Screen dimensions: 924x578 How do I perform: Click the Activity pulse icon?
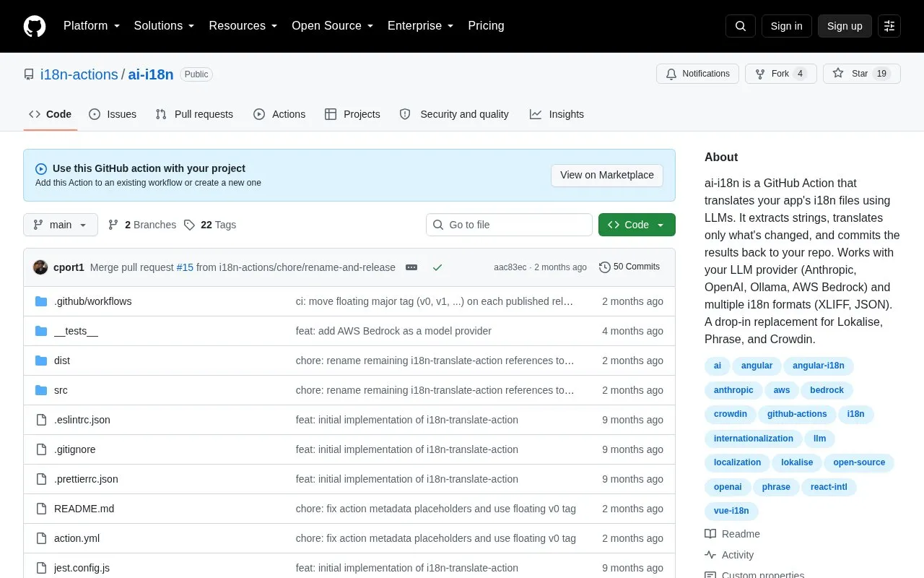point(710,555)
